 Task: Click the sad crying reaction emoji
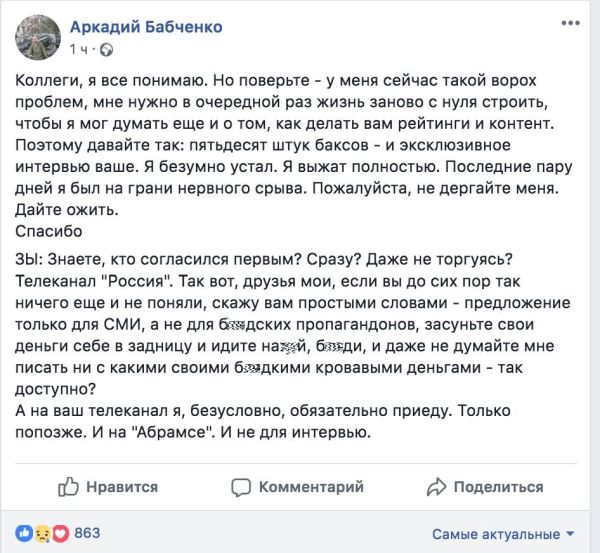coord(42,533)
